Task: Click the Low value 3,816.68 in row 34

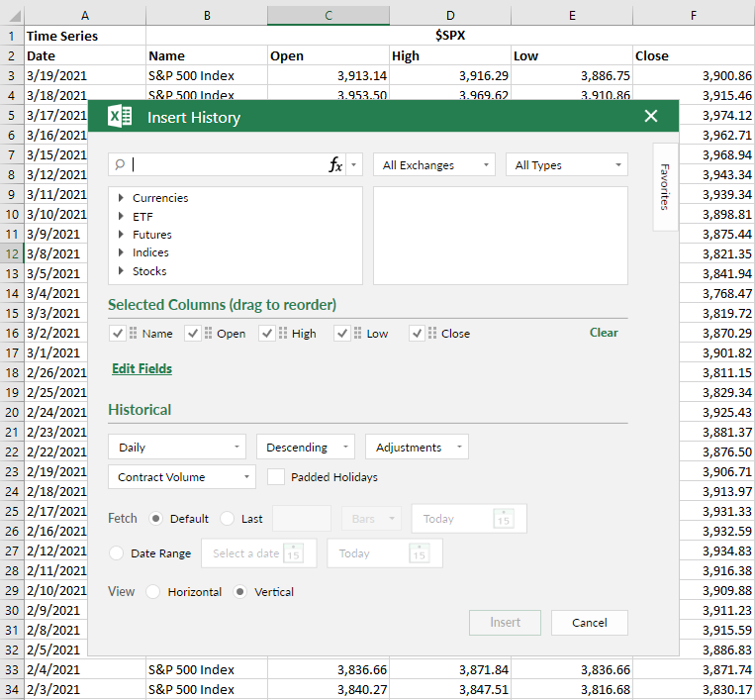Action: point(572,689)
